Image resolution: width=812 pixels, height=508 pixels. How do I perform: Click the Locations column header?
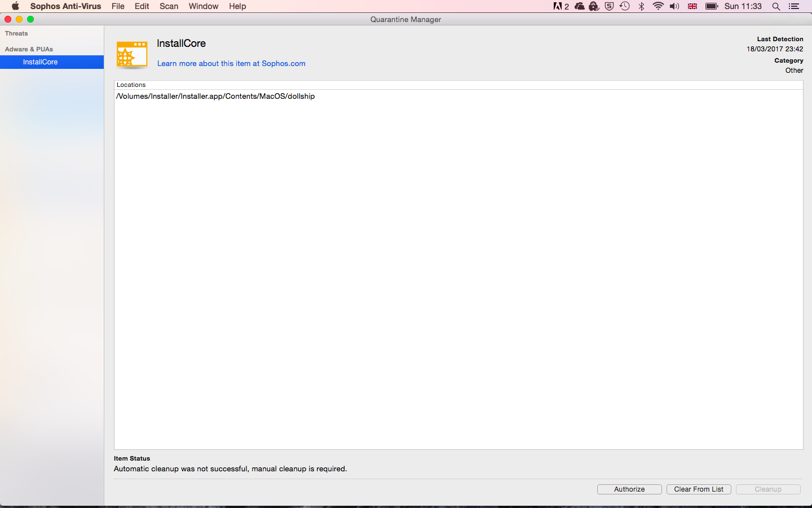(458, 85)
